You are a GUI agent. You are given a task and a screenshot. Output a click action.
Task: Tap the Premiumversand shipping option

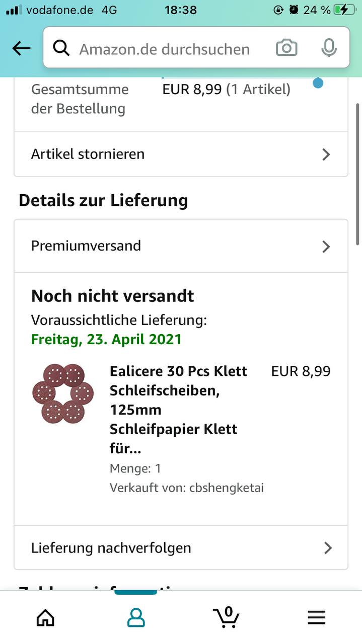pyautogui.click(x=86, y=246)
